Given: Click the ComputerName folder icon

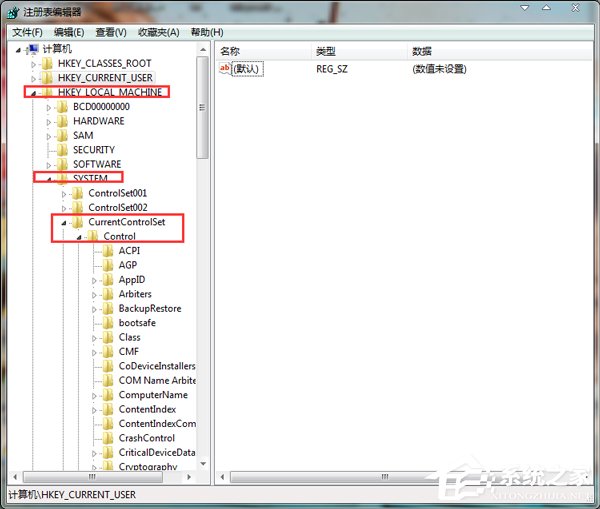Looking at the screenshot, I should point(108,395).
